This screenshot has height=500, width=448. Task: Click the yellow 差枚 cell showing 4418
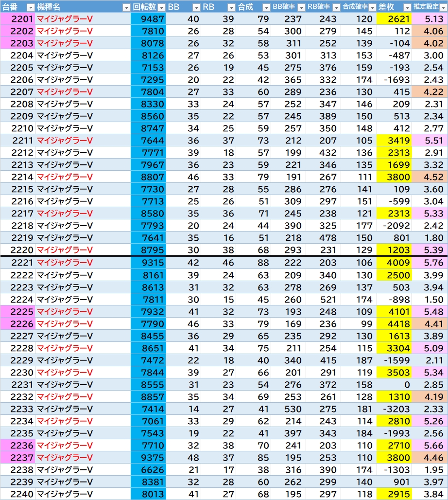394,324
